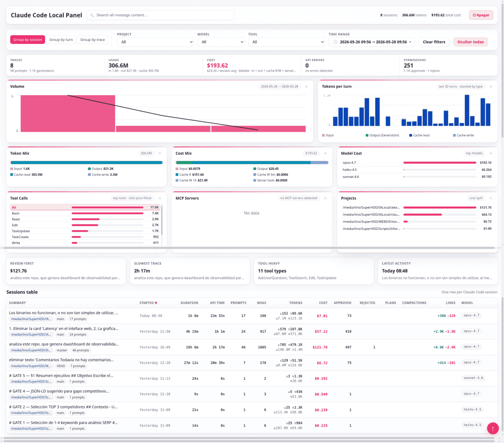The height and width of the screenshot is (443, 504).
Task: Click the 'master' branch pill
Action: coord(62,351)
